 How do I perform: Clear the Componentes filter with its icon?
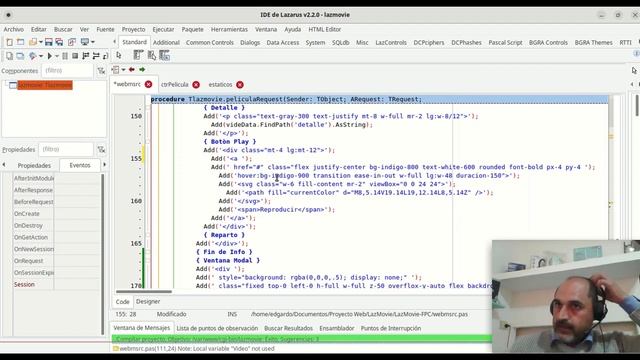[101, 71]
